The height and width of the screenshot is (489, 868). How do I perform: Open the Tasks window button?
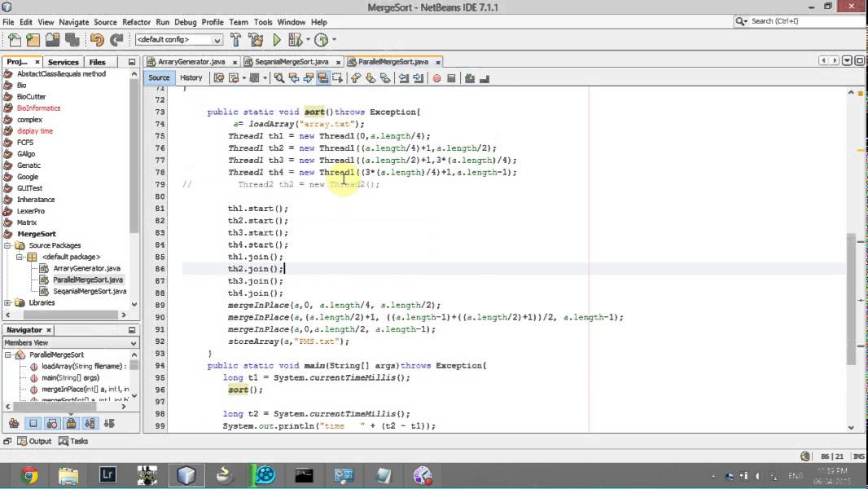click(73, 442)
